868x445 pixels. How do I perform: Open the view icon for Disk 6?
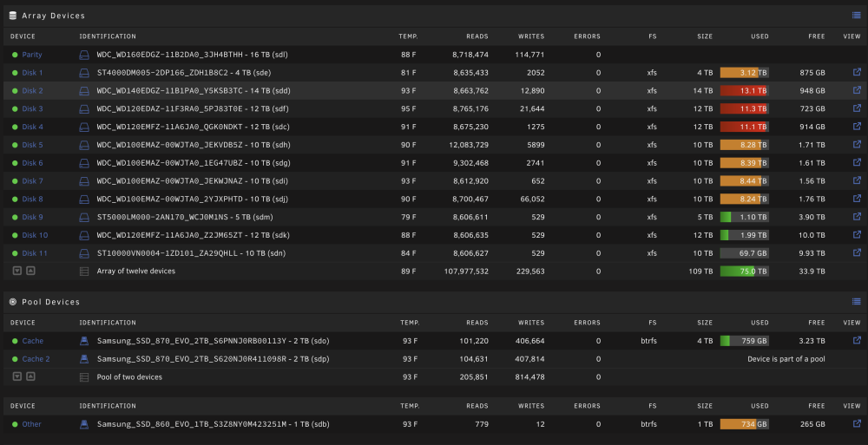point(857,162)
